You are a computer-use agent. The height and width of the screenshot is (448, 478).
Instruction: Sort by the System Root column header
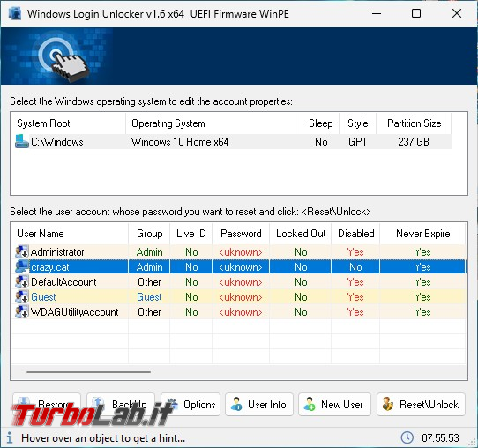[x=68, y=123]
